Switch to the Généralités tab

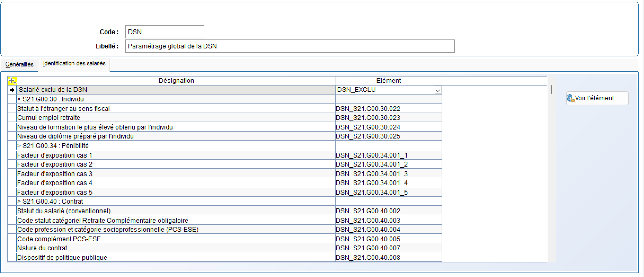19,64
